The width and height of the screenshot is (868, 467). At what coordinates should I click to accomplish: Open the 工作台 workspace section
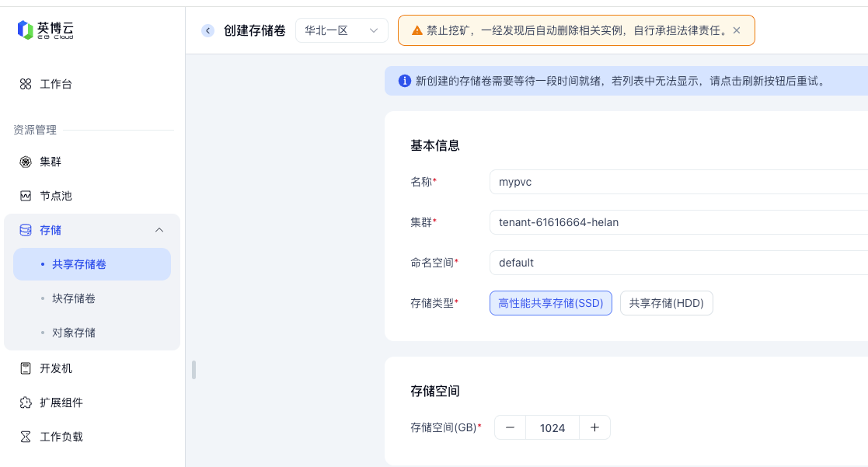click(47, 84)
